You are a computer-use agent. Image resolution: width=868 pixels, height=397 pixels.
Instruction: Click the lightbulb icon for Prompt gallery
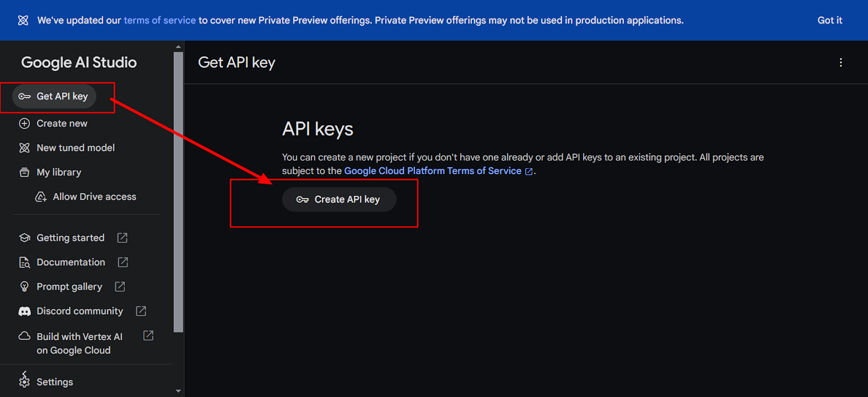click(24, 286)
